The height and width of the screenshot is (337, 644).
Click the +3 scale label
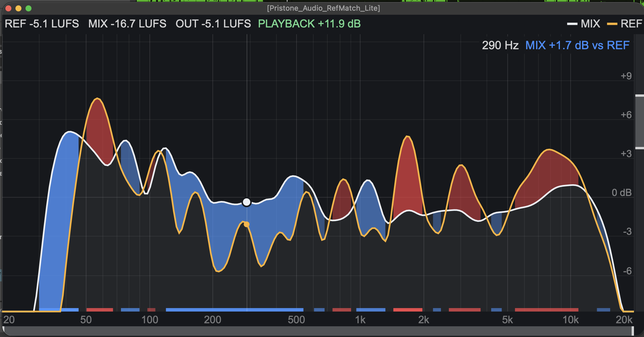point(626,154)
